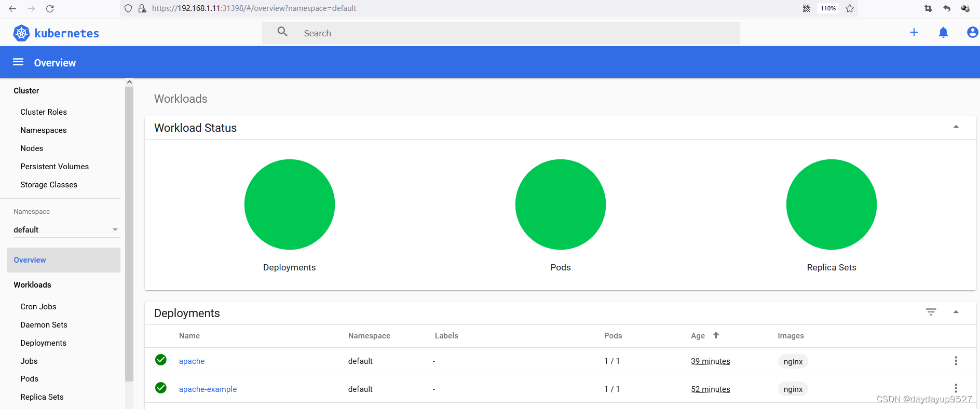The height and width of the screenshot is (409, 980).
Task: Open Deployments in sidebar
Action: pyautogui.click(x=44, y=343)
